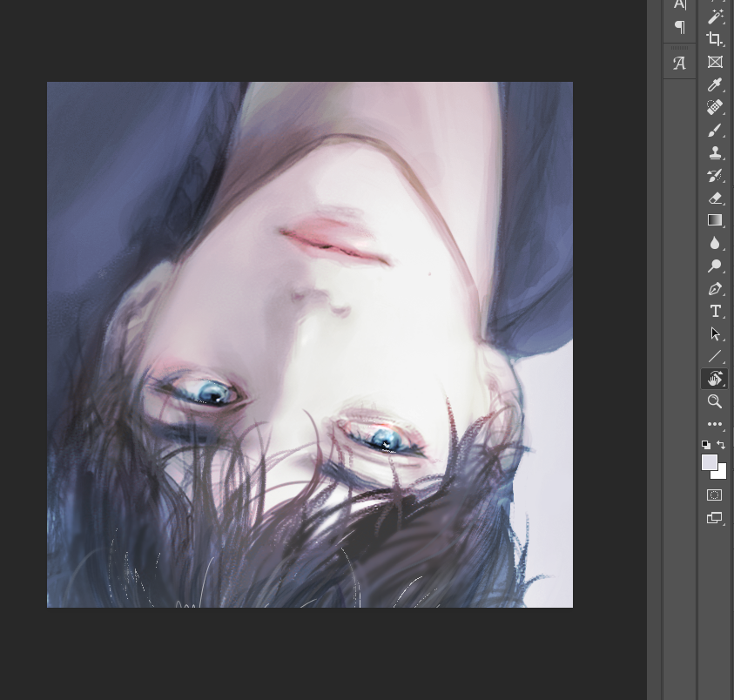Swap foreground and background colors
Viewport: 734px width, 700px height.
[x=721, y=444]
